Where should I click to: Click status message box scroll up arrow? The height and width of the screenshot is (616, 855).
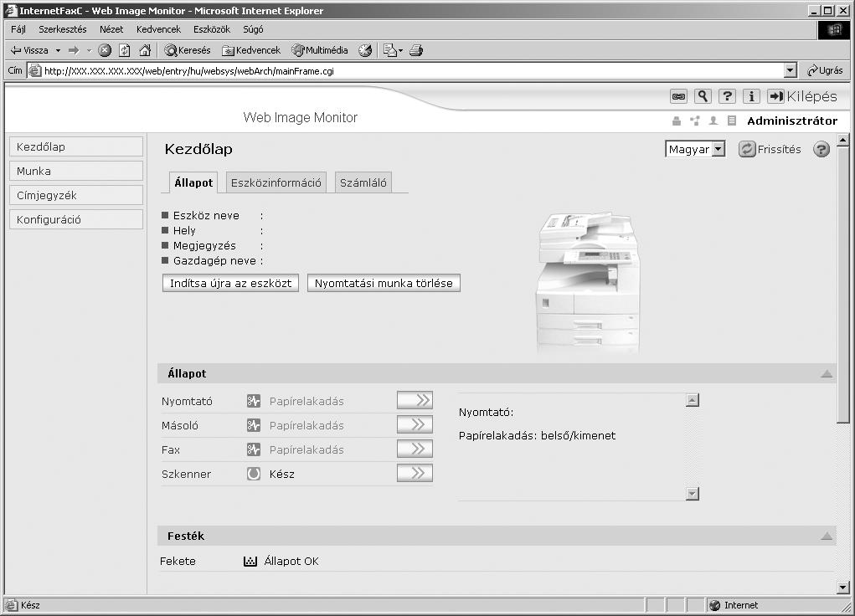(693, 400)
